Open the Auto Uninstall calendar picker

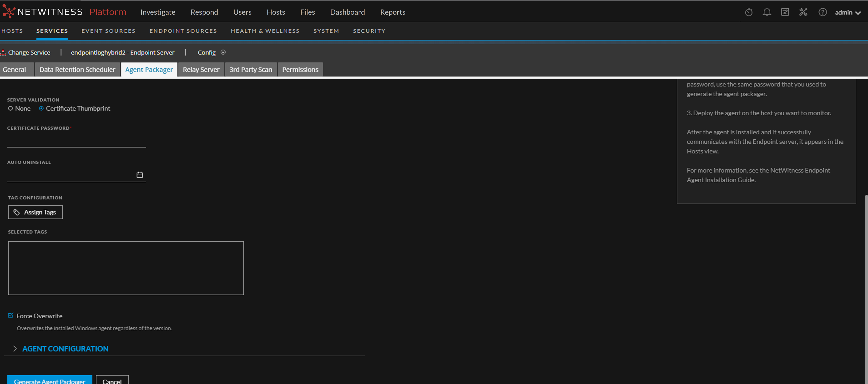click(139, 175)
